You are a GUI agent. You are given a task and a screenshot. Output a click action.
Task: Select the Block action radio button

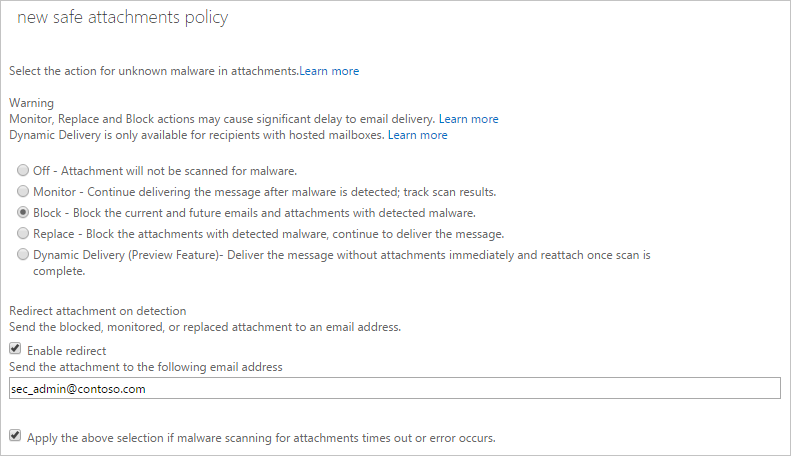(x=23, y=212)
